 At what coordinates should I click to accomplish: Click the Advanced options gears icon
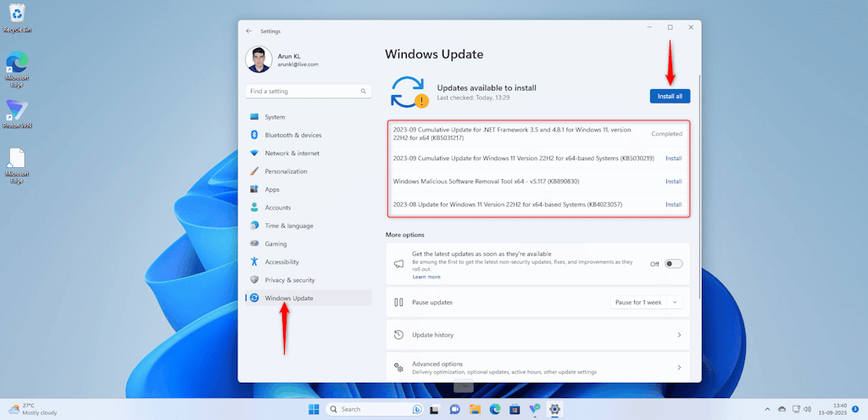(398, 367)
